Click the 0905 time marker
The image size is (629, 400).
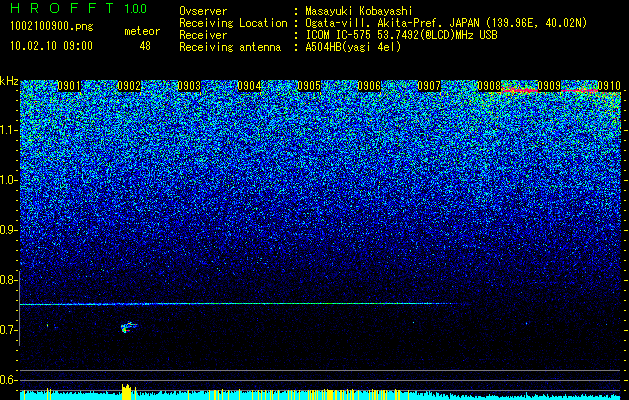(309, 86)
